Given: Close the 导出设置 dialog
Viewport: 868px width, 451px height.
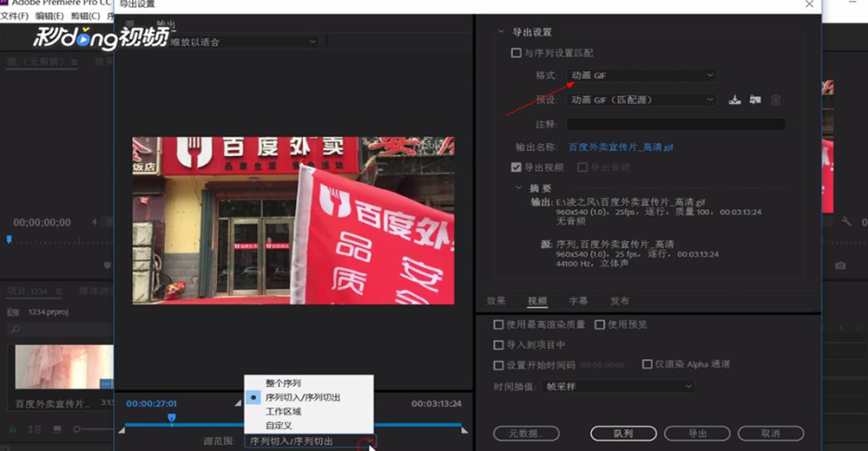Looking at the screenshot, I should pyautogui.click(x=809, y=4).
